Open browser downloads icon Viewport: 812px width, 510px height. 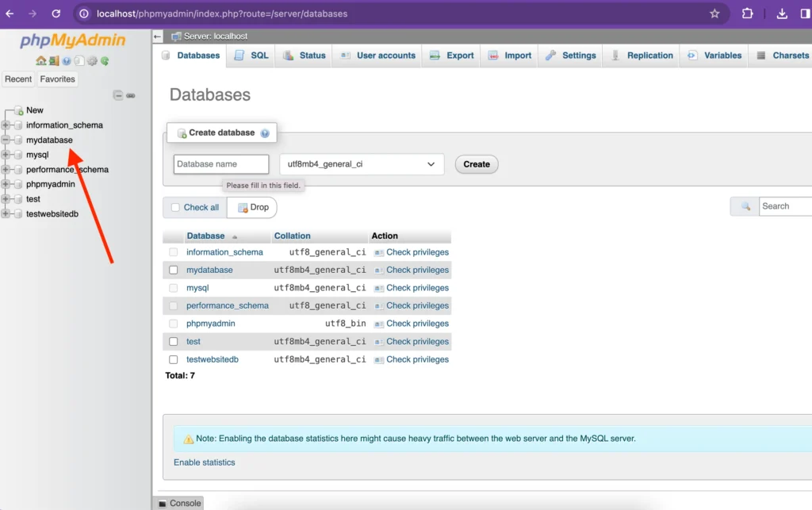click(x=782, y=13)
